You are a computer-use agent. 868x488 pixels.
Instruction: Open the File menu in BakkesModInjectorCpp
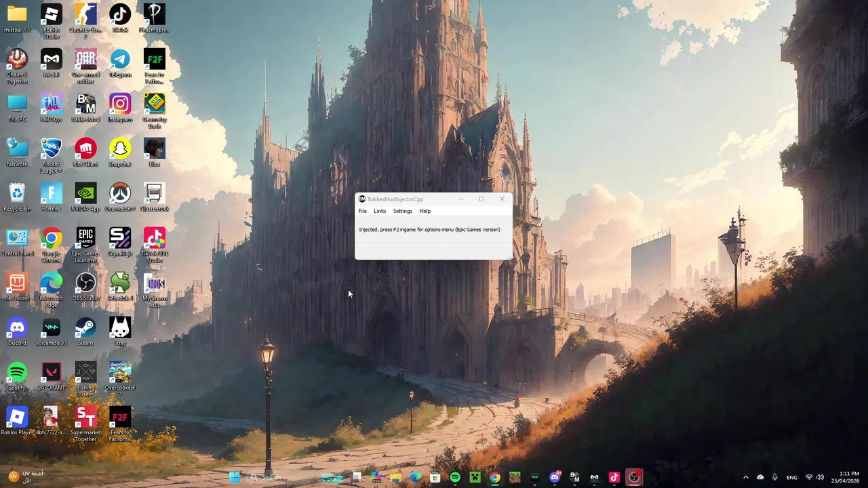point(362,211)
